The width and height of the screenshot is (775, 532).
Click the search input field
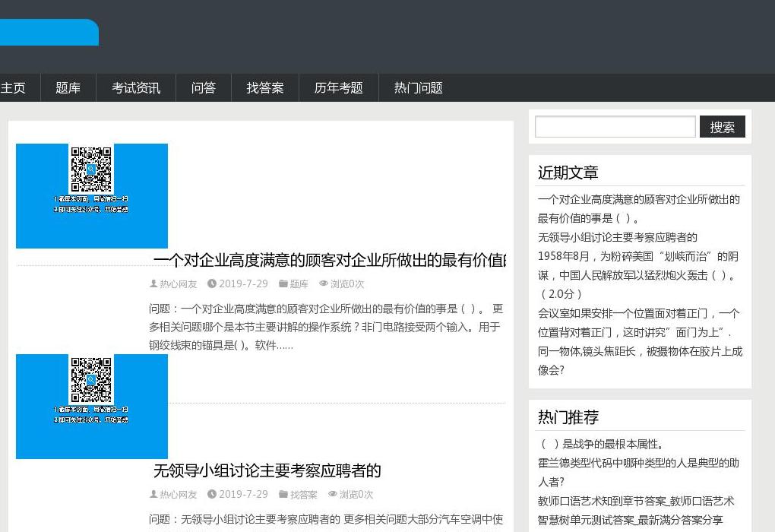615,127
